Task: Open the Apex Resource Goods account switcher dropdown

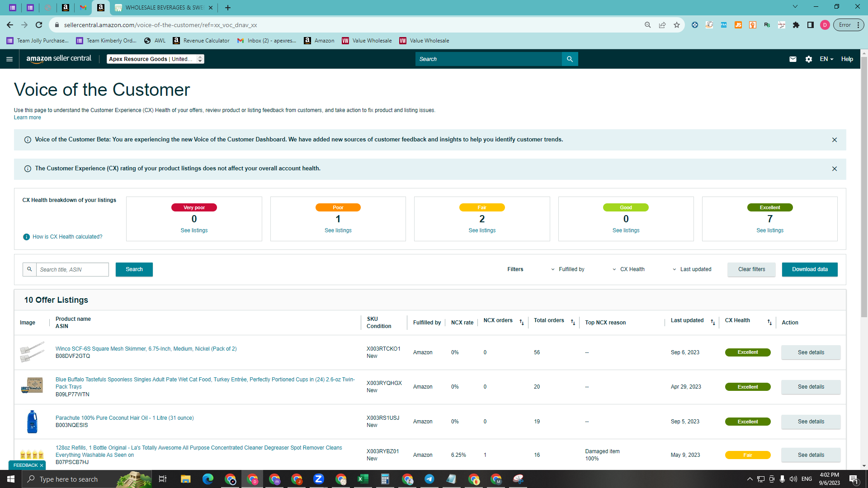Action: pyautogui.click(x=156, y=59)
